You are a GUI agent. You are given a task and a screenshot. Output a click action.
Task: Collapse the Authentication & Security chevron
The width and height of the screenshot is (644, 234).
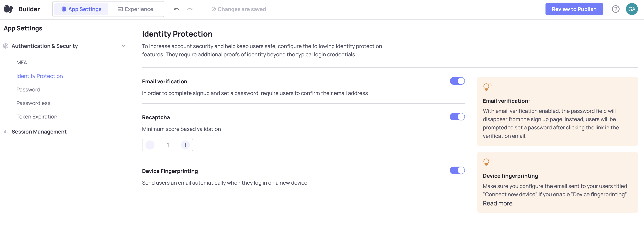tap(123, 46)
